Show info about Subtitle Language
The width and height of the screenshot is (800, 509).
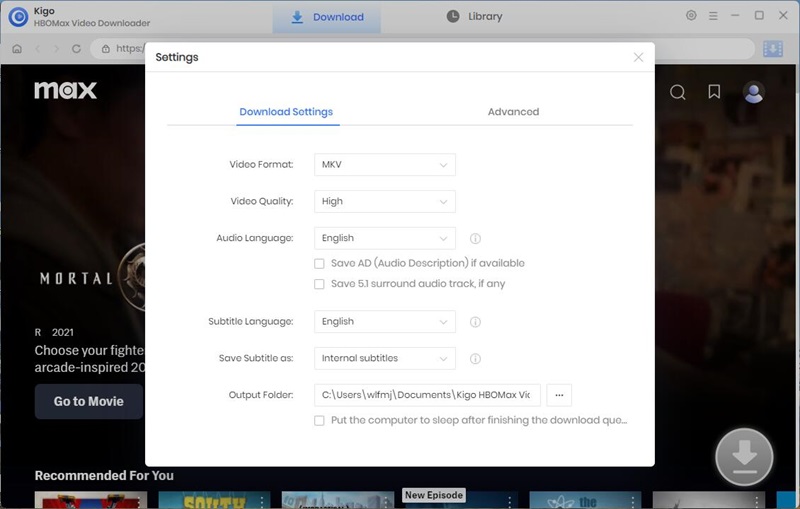click(475, 322)
